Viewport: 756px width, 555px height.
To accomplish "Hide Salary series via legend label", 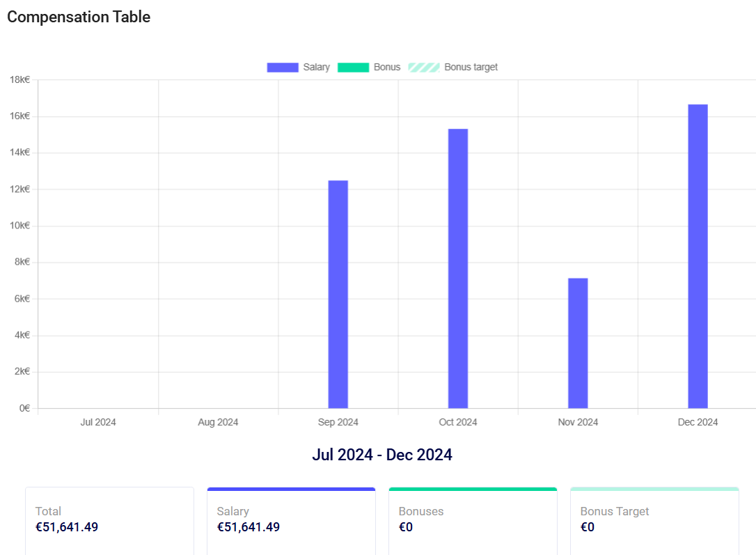I will click(x=317, y=68).
